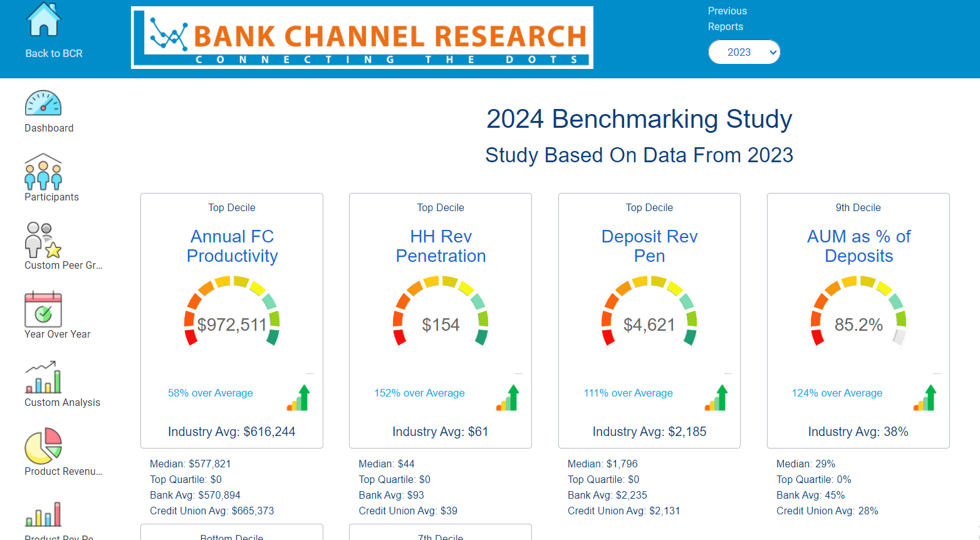Click the 152% over Average link
Screen dimensions: 980x540
pos(419,393)
